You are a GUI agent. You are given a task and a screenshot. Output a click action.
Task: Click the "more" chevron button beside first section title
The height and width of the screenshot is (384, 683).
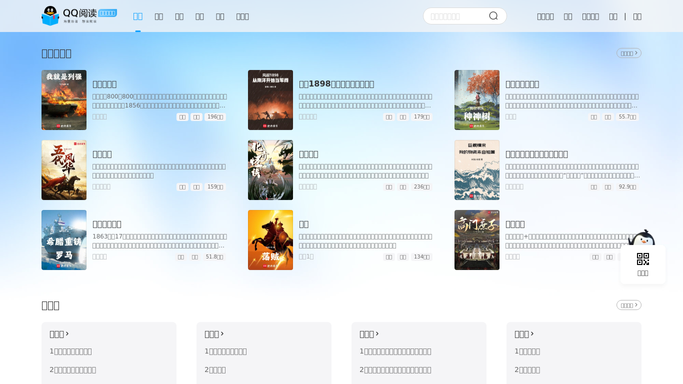pos(629,53)
